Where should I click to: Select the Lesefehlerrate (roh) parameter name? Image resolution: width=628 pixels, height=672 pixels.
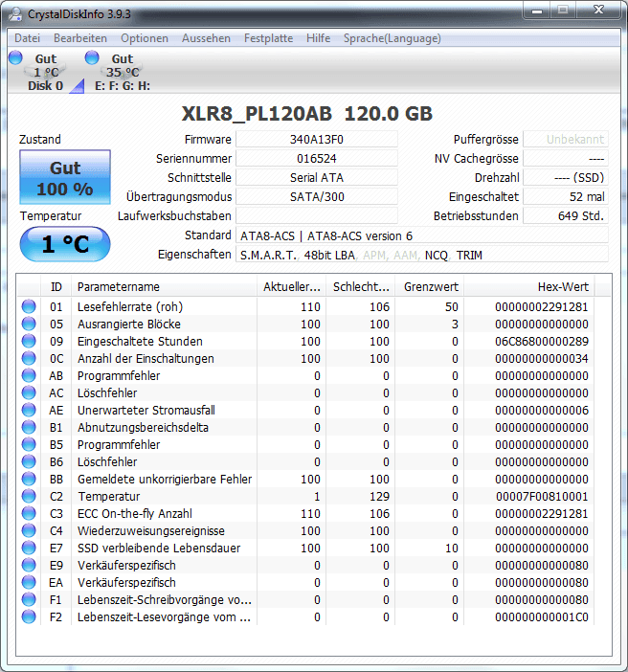(x=130, y=307)
